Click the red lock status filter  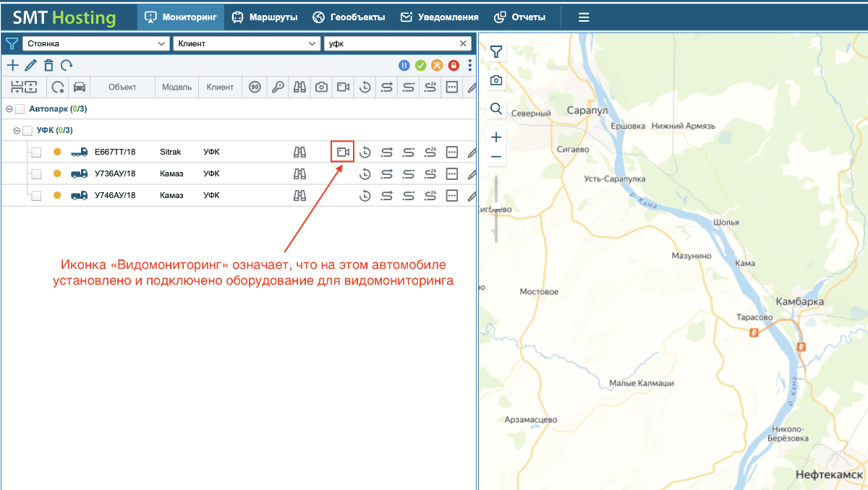(x=454, y=66)
